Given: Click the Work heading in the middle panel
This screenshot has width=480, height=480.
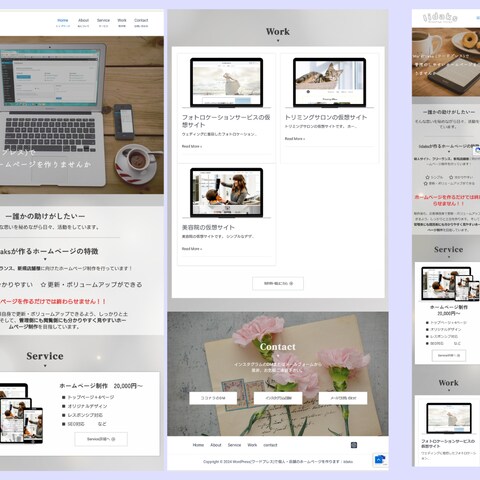Looking at the screenshot, I should point(278,32).
